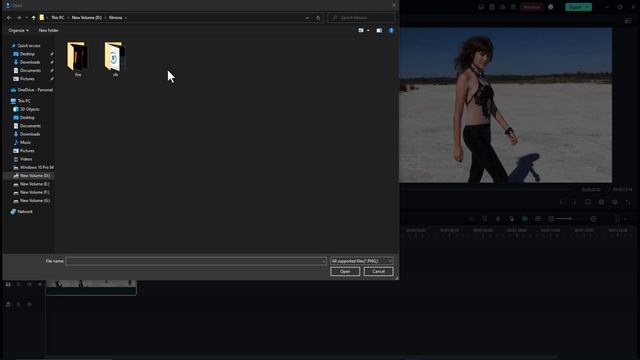The image size is (640, 360).
Task: Expand the File name history dropdown arrow
Action: [324, 261]
